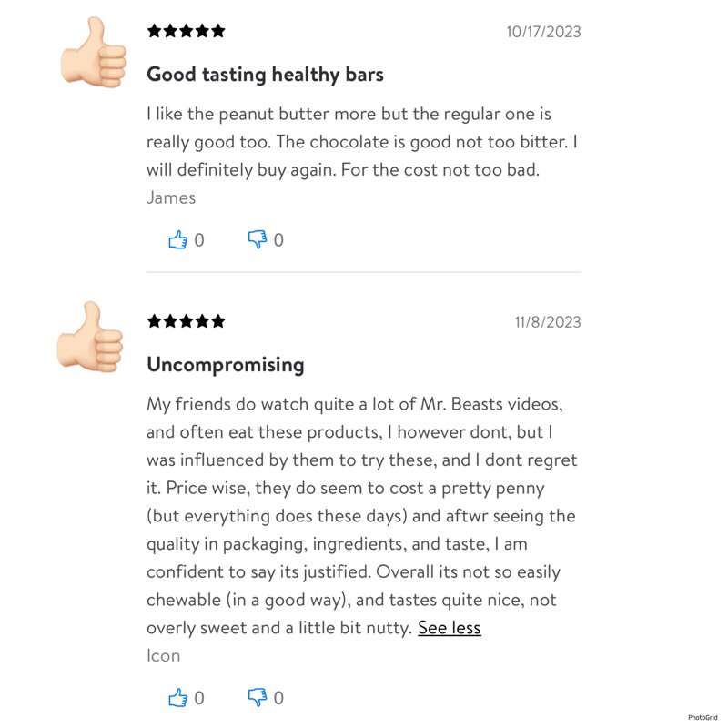Click the PhotoGrid watermark
Viewport: 728px width, 728px height.
[702, 717]
